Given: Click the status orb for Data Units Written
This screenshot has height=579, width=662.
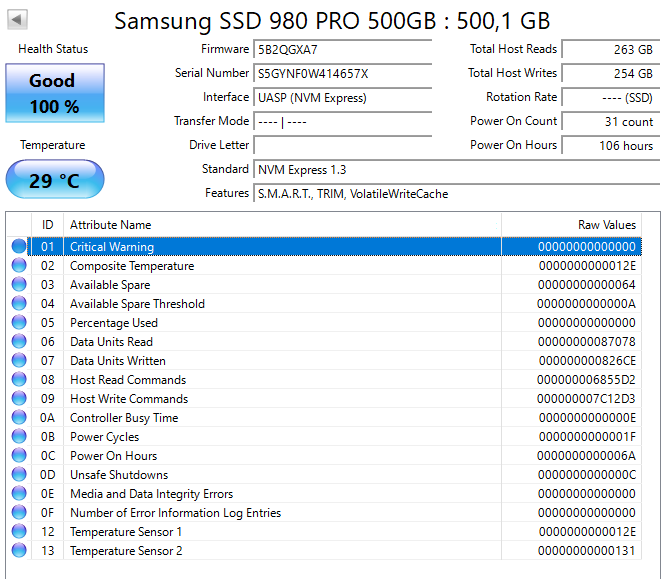Looking at the screenshot, I should [x=19, y=361].
